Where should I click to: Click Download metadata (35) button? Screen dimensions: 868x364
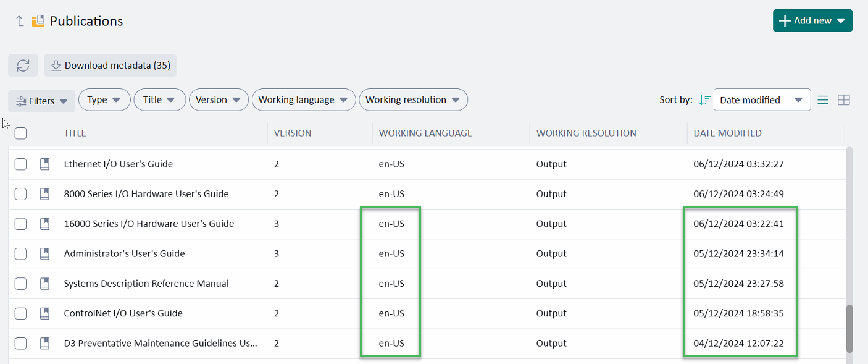point(110,66)
